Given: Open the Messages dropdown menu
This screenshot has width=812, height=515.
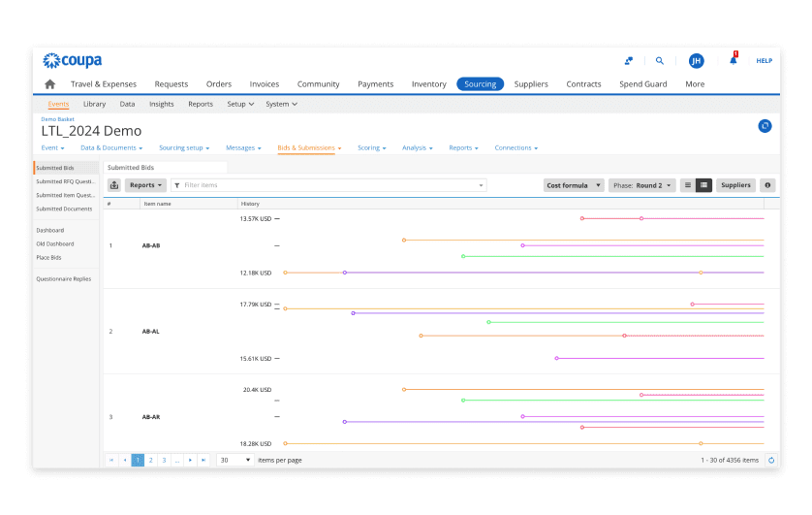Looking at the screenshot, I should click(243, 147).
